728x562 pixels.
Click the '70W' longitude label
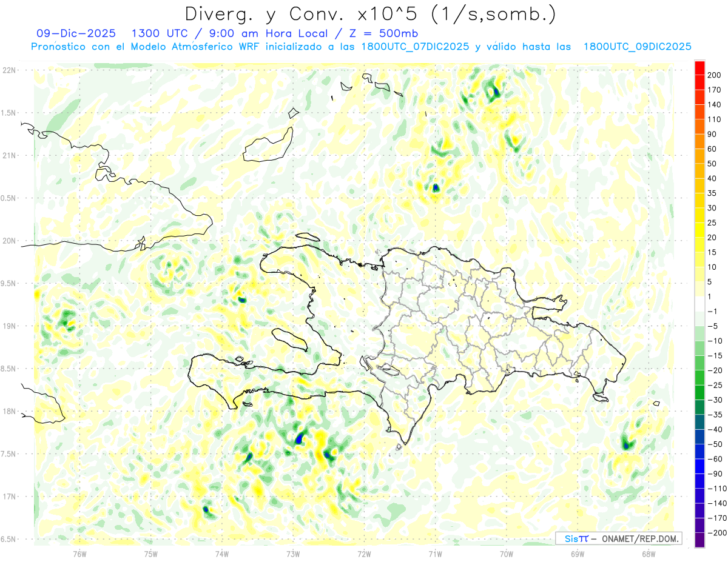[507, 554]
